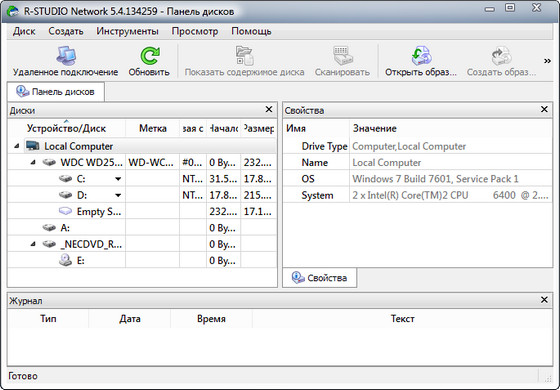Click Open image (Открыть образ) toolbar icon
Viewport: 560px width, 390px height.
click(421, 56)
